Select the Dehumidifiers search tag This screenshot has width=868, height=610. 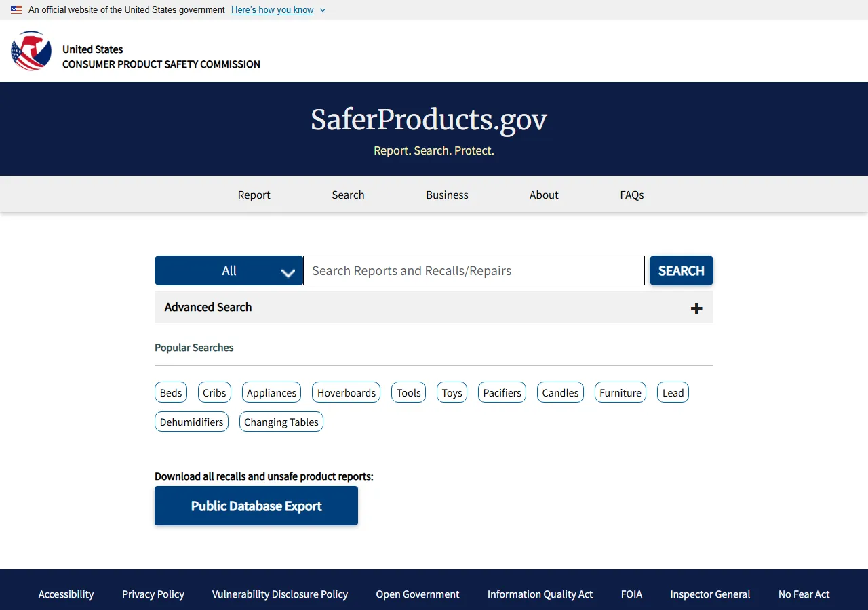[192, 422]
